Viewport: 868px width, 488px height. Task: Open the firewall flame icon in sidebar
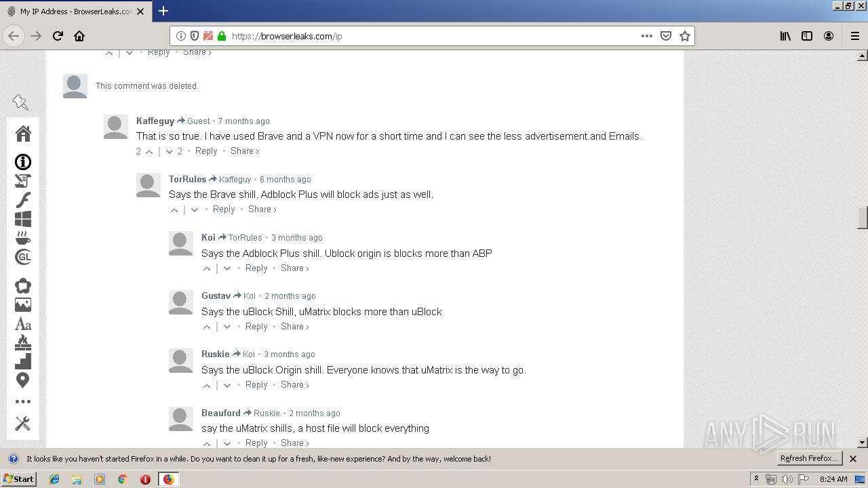[x=23, y=342]
